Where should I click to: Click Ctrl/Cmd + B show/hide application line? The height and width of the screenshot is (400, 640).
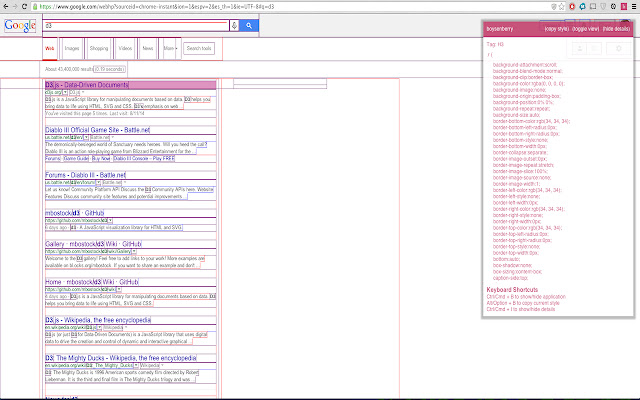click(x=526, y=297)
